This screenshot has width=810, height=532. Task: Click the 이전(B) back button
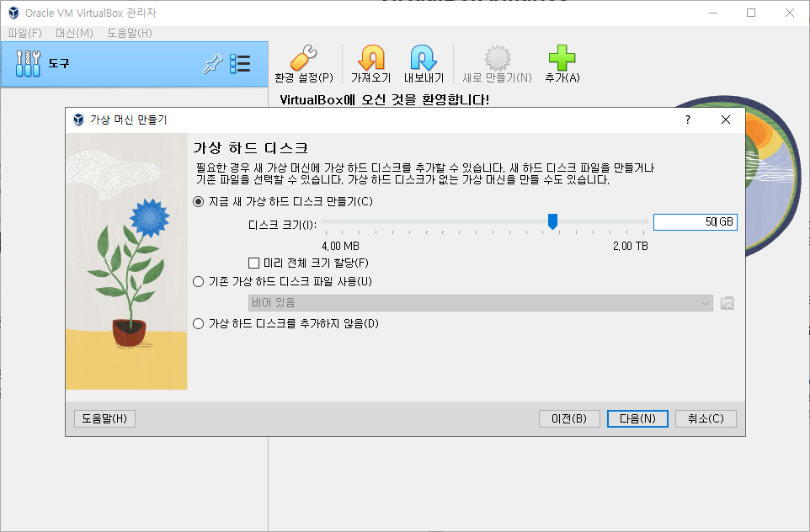tap(569, 419)
